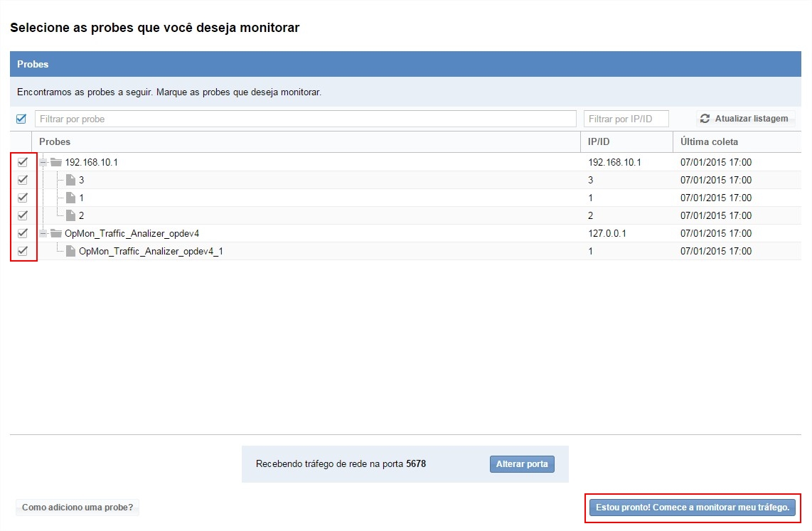This screenshot has height=531, width=812.
Task: Click the file icon of probe 1
Action: coord(70,198)
